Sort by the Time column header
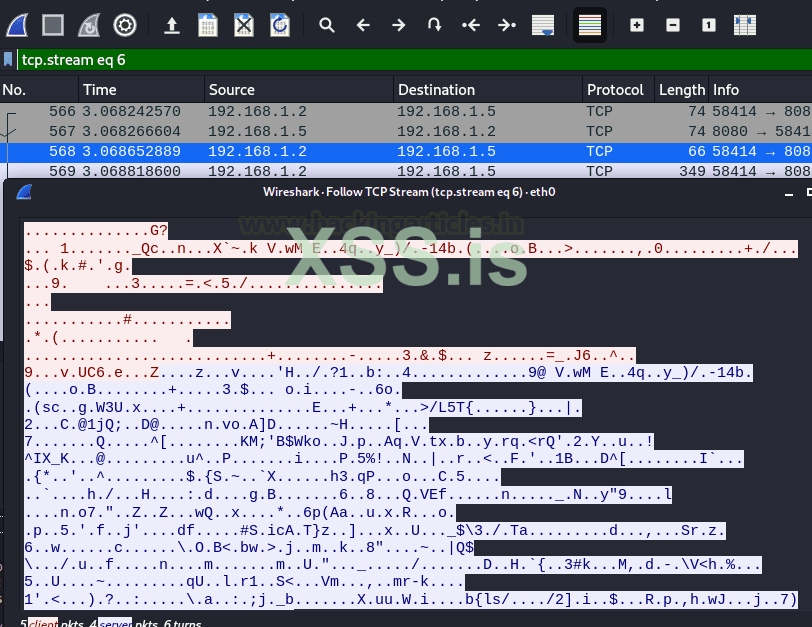The width and height of the screenshot is (812, 627). pyautogui.click(x=142, y=90)
